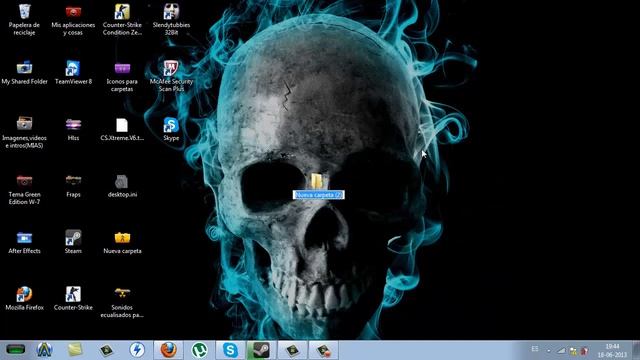
Task: Click the Nueva carpeta (2) folder icon
Action: (x=317, y=180)
